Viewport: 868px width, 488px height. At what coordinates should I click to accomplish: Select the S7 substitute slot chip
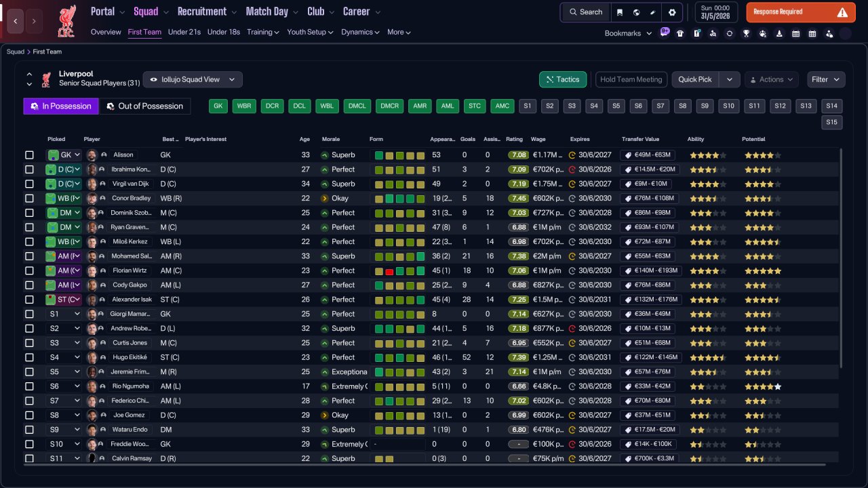[660, 106]
